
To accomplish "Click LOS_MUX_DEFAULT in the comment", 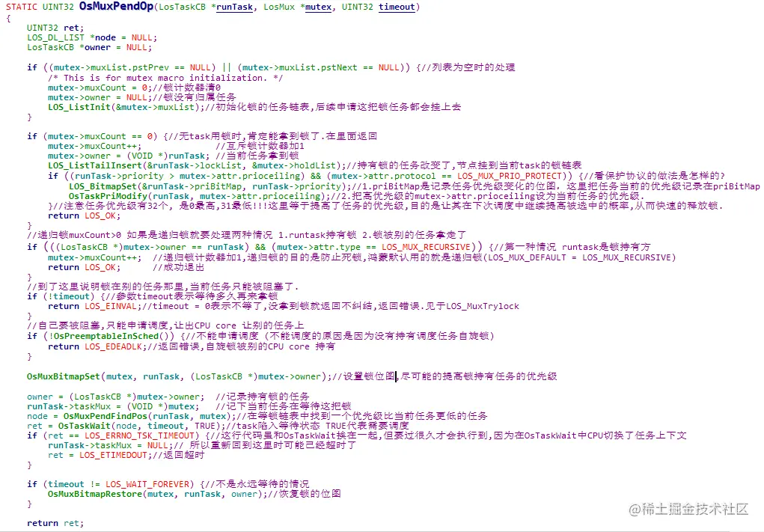I will coord(528,257).
